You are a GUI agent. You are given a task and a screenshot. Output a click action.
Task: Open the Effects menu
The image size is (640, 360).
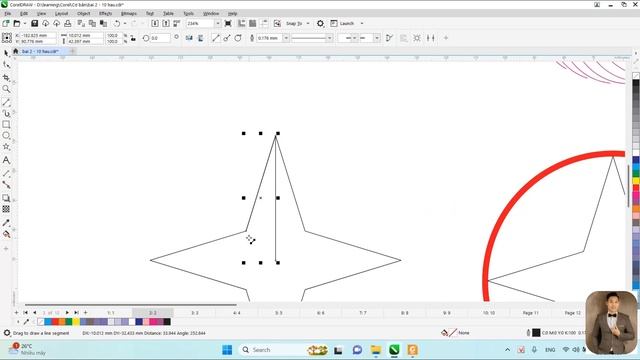105,13
